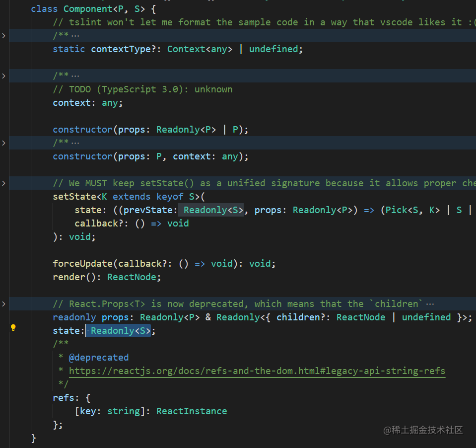Click the 'tslint won't let me format' comment
This screenshot has height=448, width=476.
click(265, 22)
